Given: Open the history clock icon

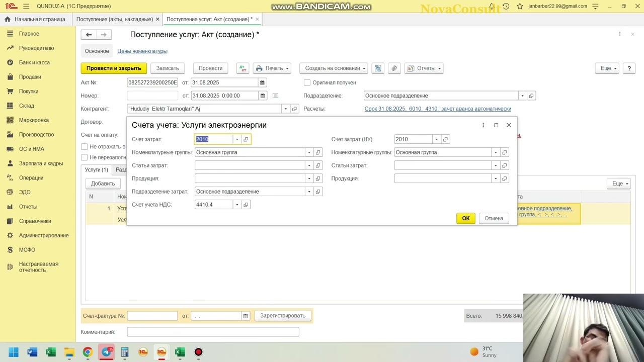Looking at the screenshot, I should tap(506, 6).
